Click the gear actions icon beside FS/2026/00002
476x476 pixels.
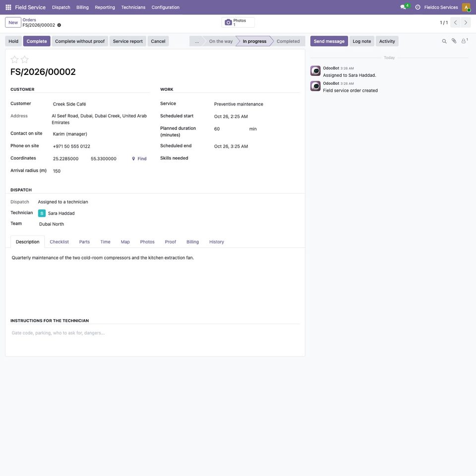click(x=59, y=25)
